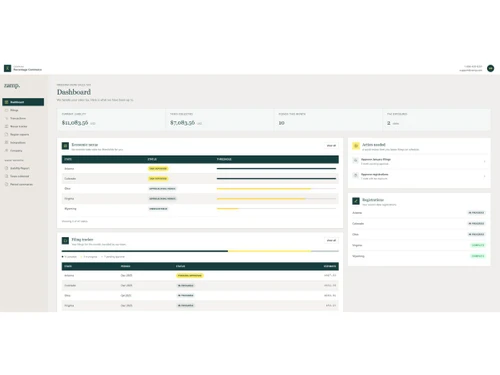
Task: Click the Filings sidebar icon
Action: point(6,110)
